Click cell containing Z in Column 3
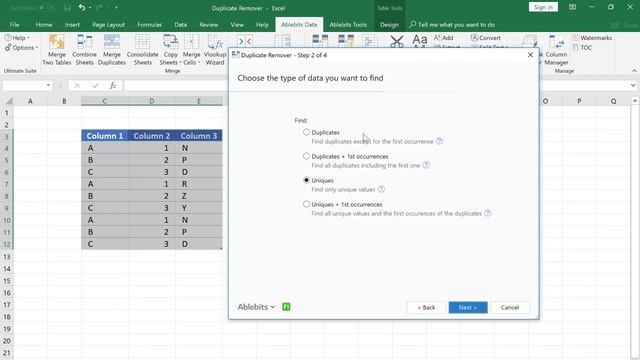The height and width of the screenshot is (360, 640). (x=199, y=196)
